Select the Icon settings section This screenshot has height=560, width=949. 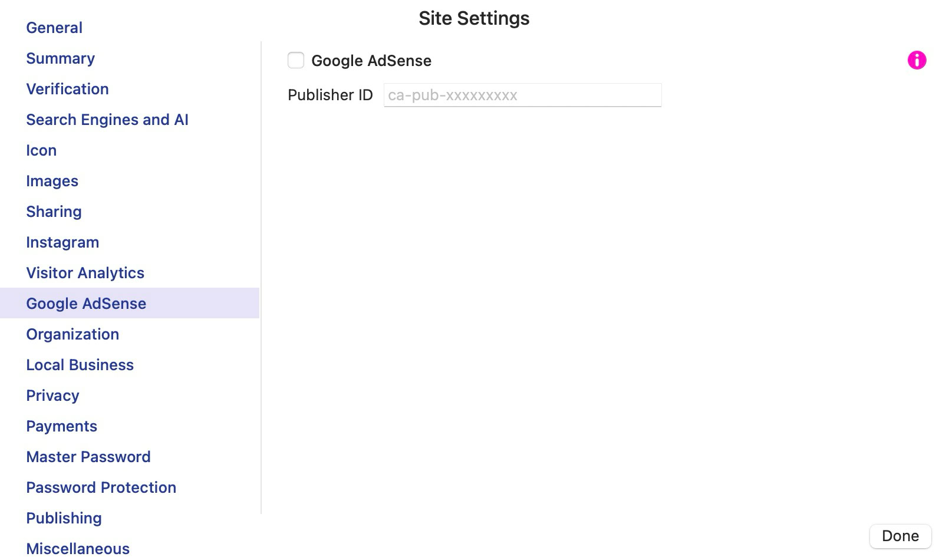pos(41,150)
